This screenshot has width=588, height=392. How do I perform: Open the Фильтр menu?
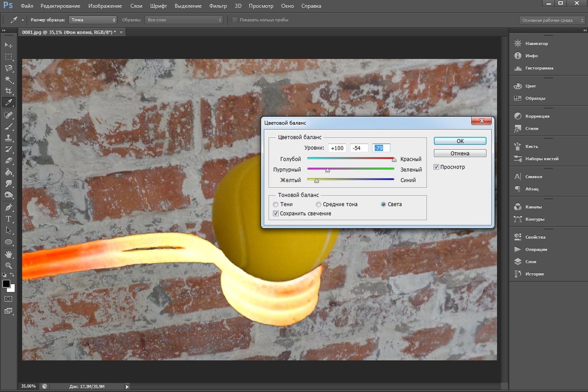[218, 6]
